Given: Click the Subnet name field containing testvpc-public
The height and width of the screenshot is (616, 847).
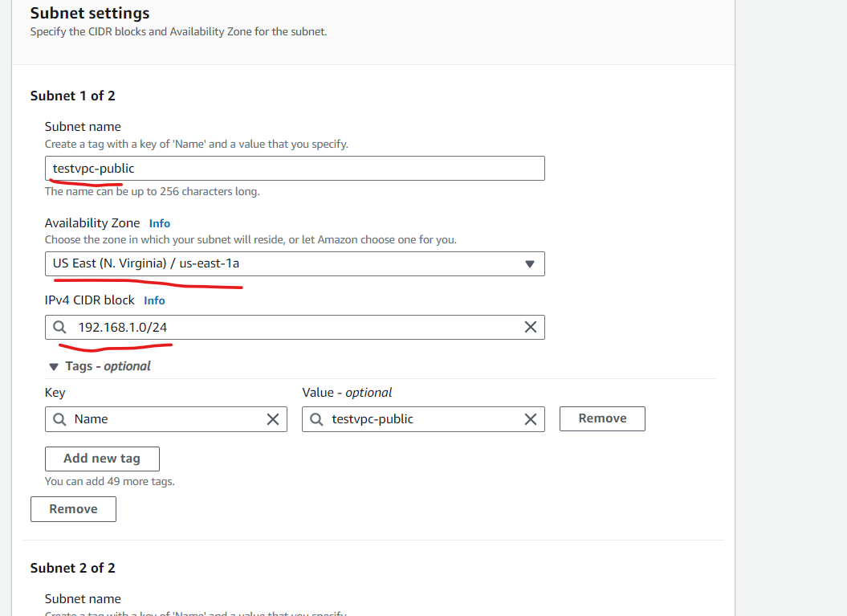Looking at the screenshot, I should (295, 169).
